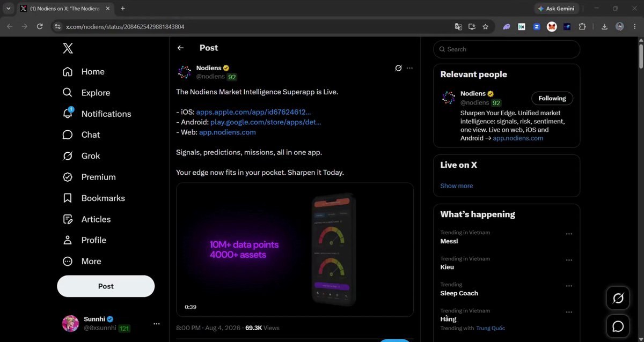Open the blue Z extension icon
This screenshot has width=644, height=342.
tap(537, 26)
